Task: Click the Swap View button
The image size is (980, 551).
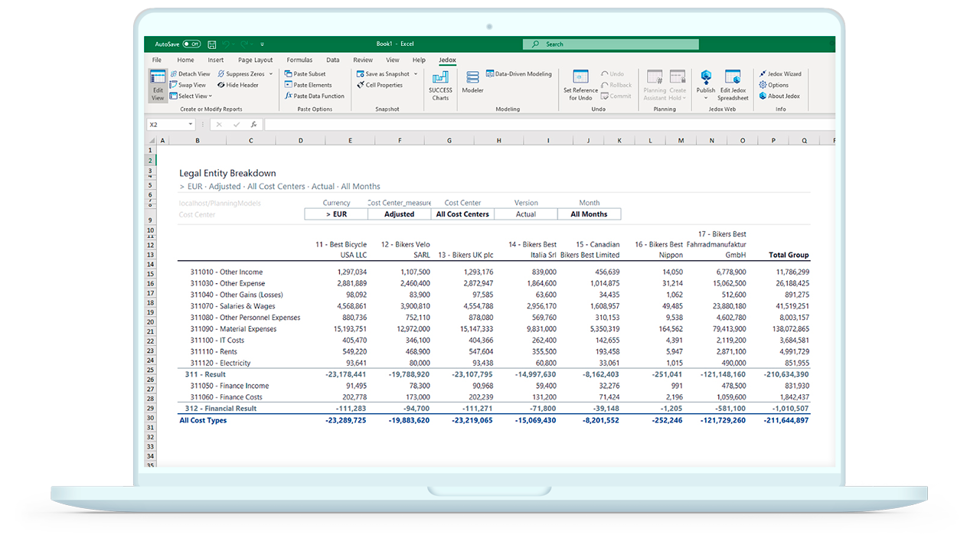Action: tap(187, 84)
